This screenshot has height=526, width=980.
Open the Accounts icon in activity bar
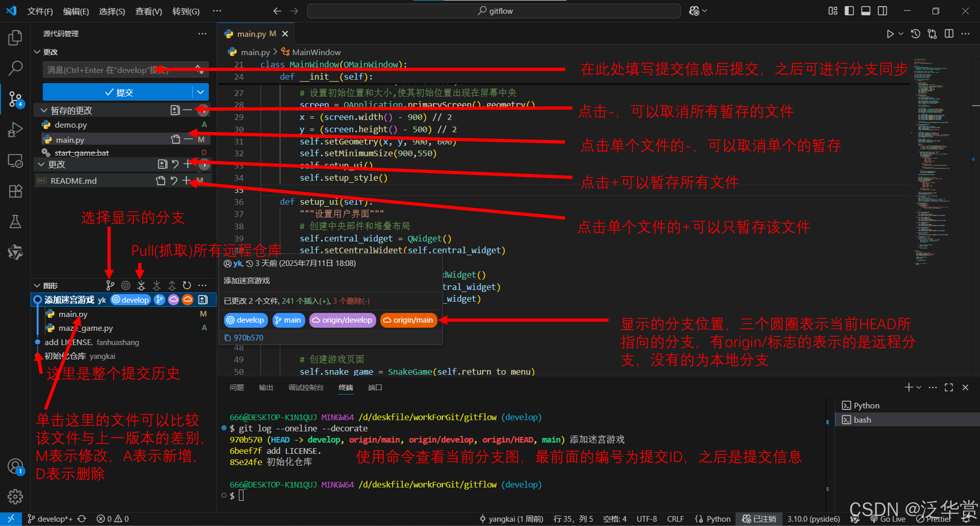tap(15, 466)
